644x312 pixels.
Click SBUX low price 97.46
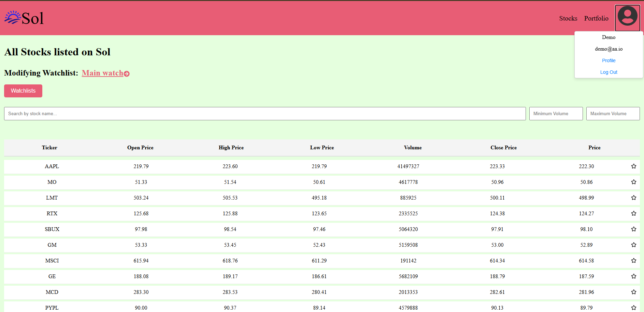click(319, 229)
